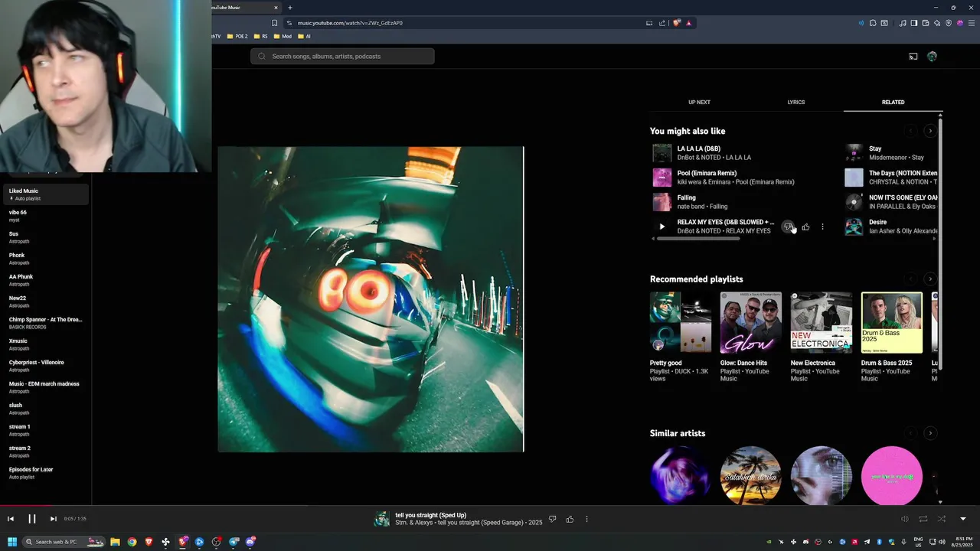This screenshot has height=551, width=980.
Task: Open the Drum & Bass 2025 playlist
Action: point(892,322)
